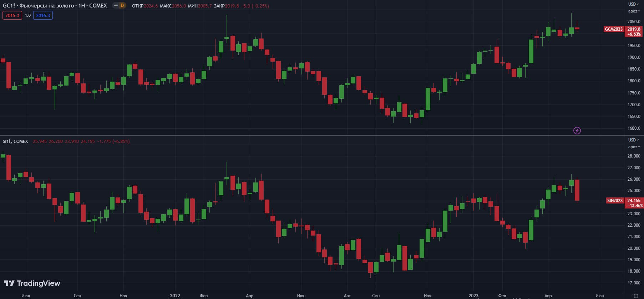Viewport: 644px width, 299px height.
Task: Click the МИН 2005.7 low value
Action: coord(200,6)
